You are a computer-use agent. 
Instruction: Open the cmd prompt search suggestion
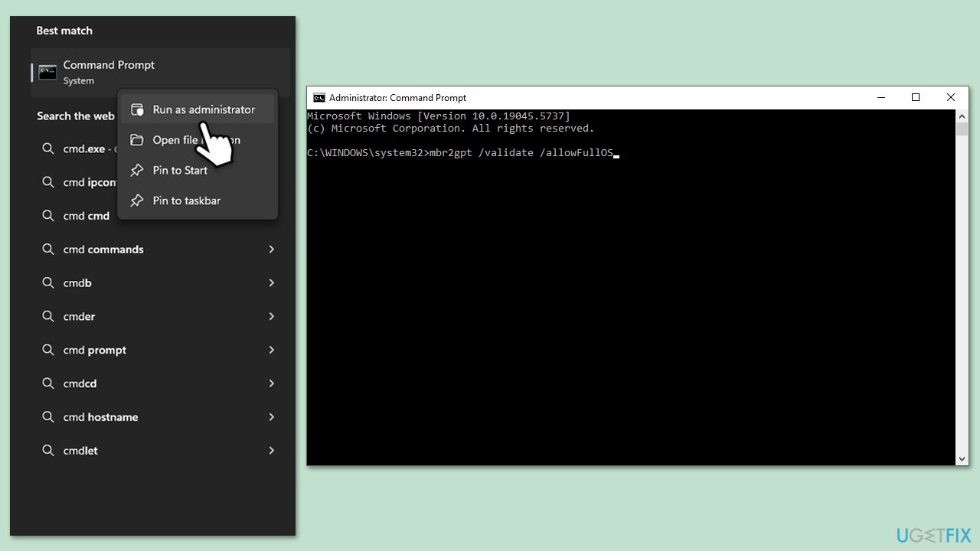point(95,350)
